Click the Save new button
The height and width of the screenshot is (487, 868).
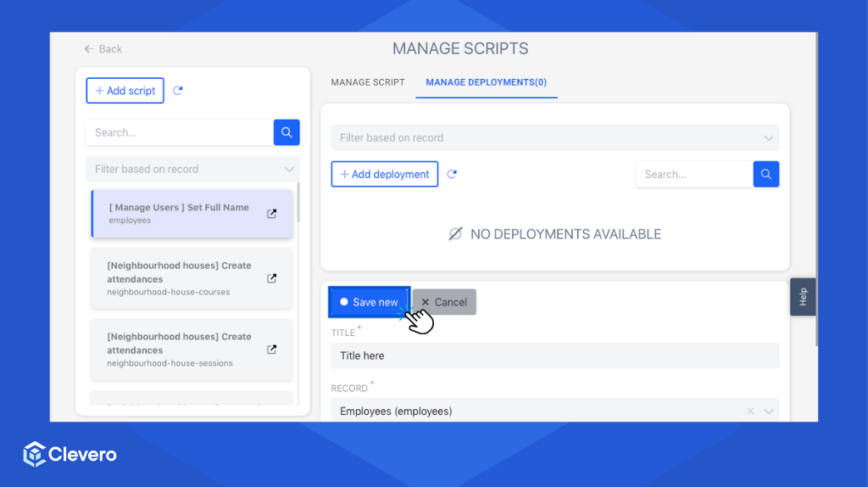[370, 302]
